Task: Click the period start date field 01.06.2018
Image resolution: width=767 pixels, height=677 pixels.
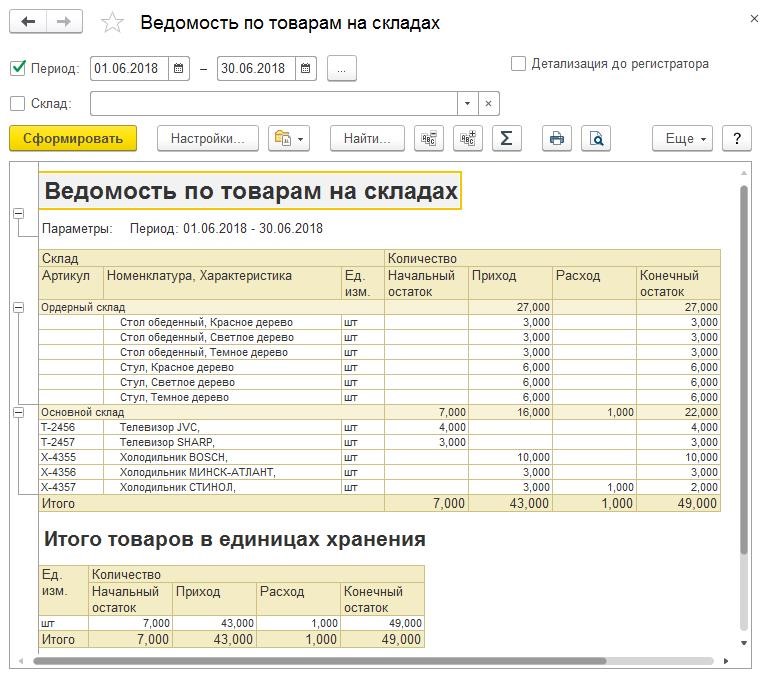Action: click(129, 68)
